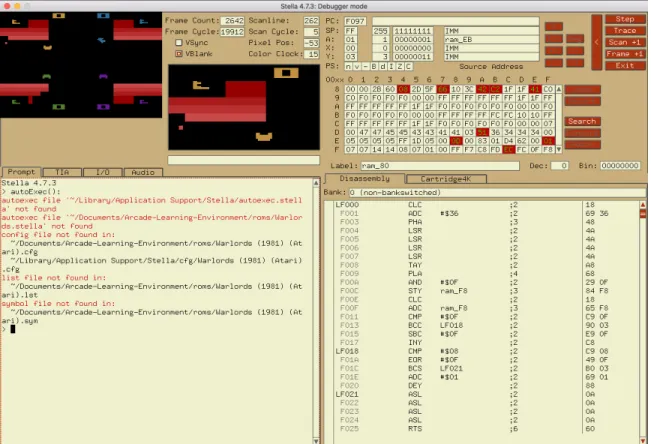The height and width of the screenshot is (444, 651).
Task: Click the full TIA game display
Action: click(81, 65)
